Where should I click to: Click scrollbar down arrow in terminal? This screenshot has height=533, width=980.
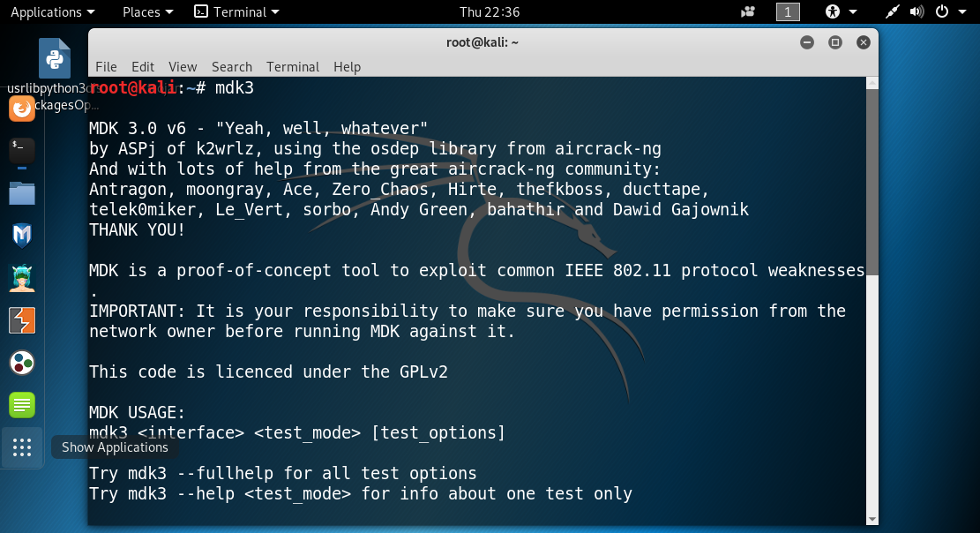[872, 519]
